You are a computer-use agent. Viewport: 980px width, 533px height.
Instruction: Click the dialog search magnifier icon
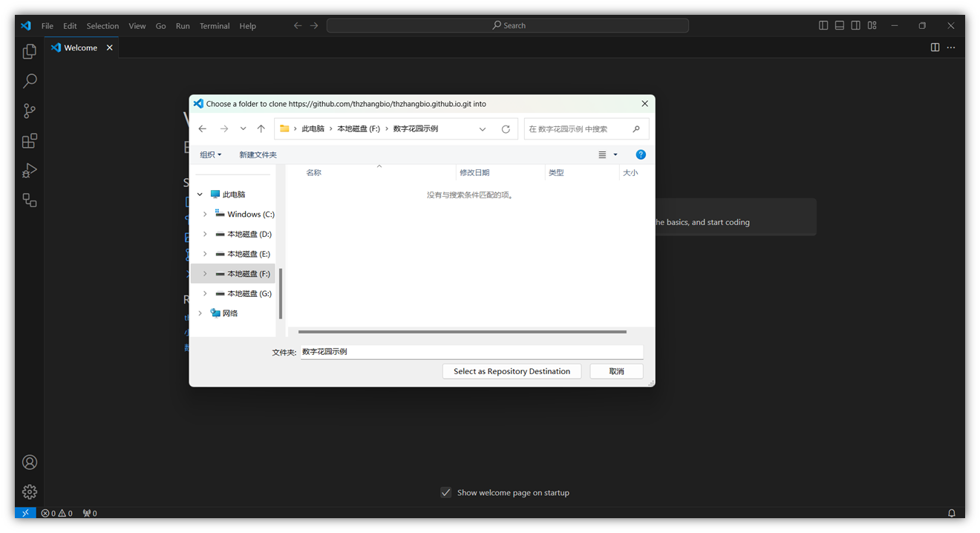636,128
